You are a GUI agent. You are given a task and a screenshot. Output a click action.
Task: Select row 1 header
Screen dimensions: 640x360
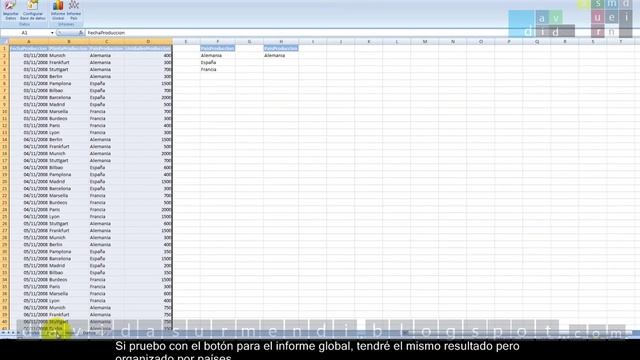pyautogui.click(x=4, y=48)
